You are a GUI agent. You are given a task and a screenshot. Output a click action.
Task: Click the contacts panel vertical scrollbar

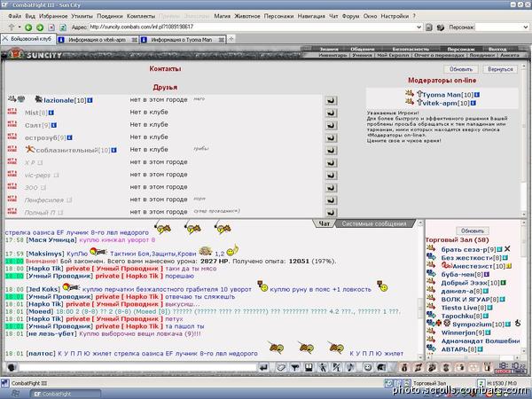(x=524, y=139)
